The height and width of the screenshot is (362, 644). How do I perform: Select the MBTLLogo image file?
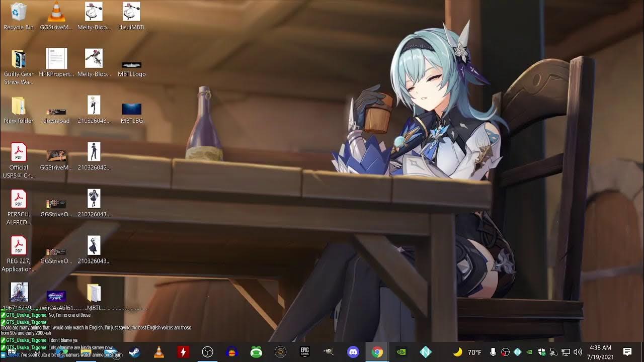click(132, 69)
